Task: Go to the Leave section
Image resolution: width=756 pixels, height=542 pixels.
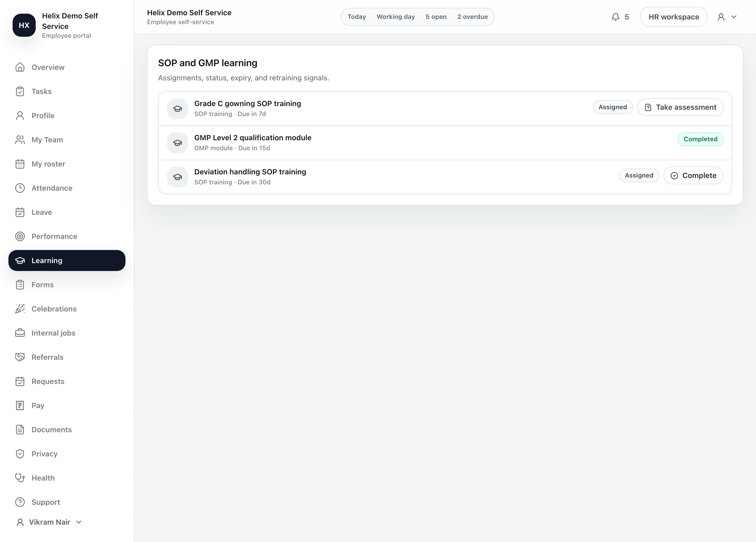Action: [67, 212]
